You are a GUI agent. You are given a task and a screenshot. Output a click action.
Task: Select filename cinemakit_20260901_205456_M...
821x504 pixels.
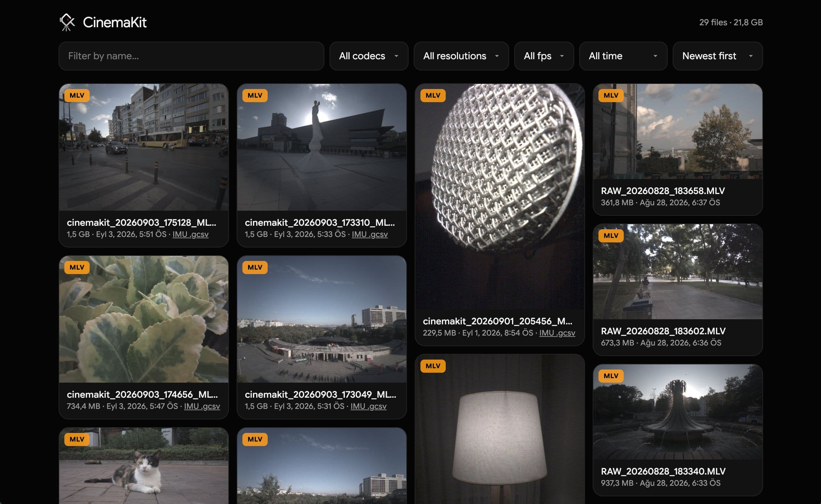click(x=498, y=321)
